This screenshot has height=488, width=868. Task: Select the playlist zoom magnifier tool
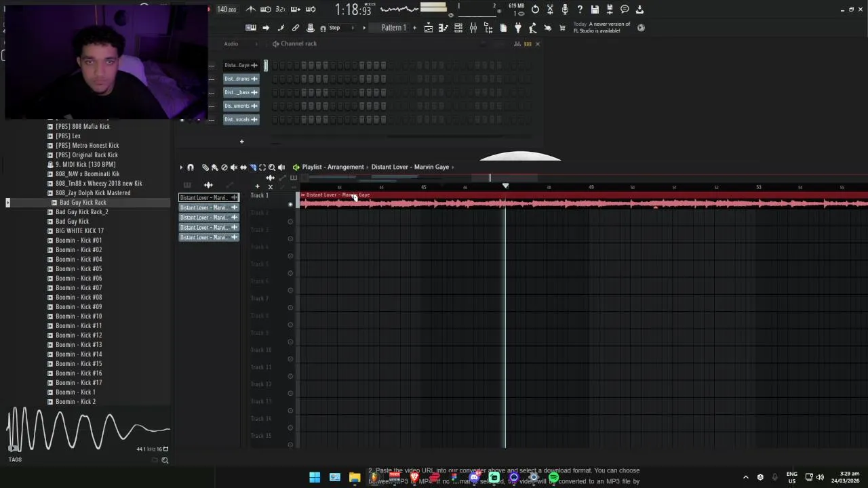272,167
